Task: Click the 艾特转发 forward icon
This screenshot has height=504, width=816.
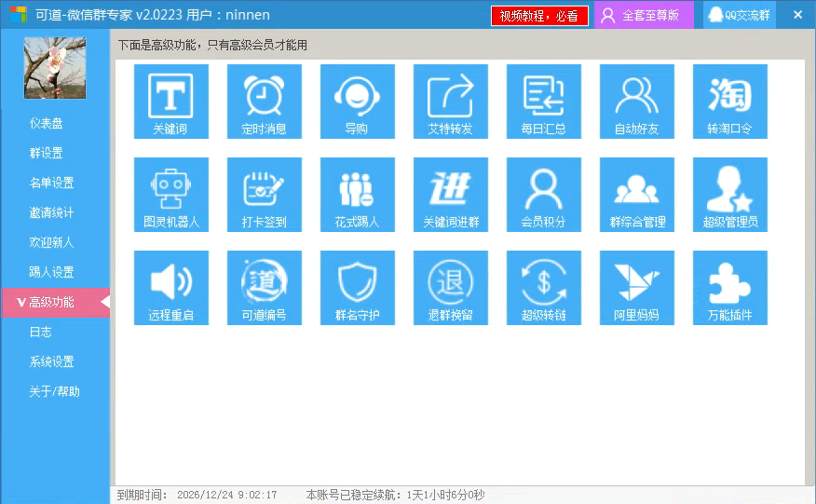Action: pyautogui.click(x=450, y=101)
